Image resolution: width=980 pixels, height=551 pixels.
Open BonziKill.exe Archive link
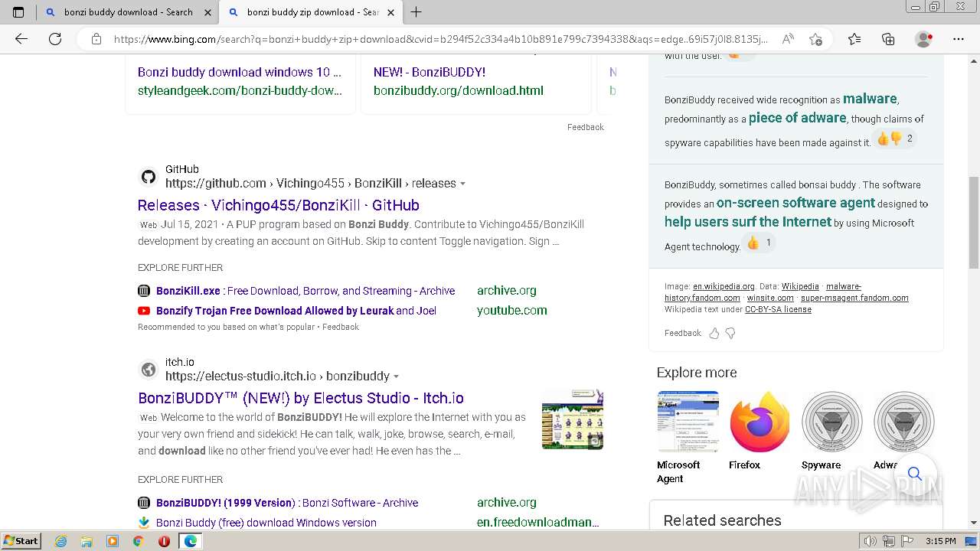(305, 291)
